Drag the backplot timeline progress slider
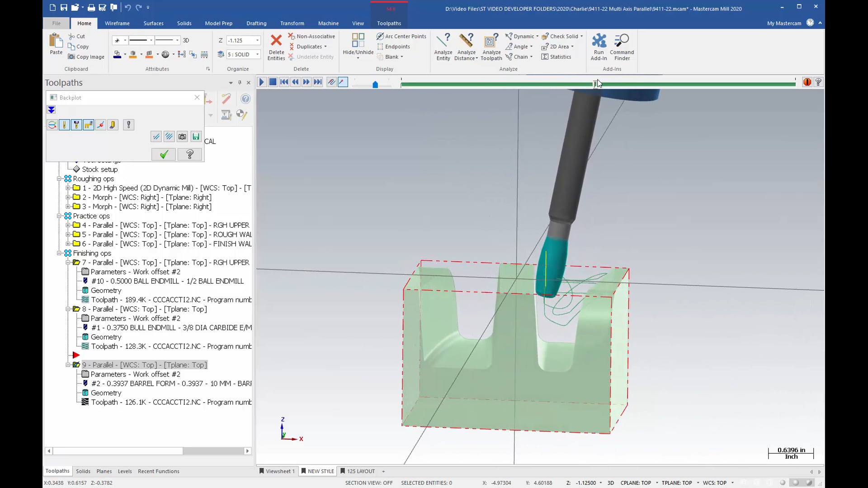 click(x=595, y=84)
